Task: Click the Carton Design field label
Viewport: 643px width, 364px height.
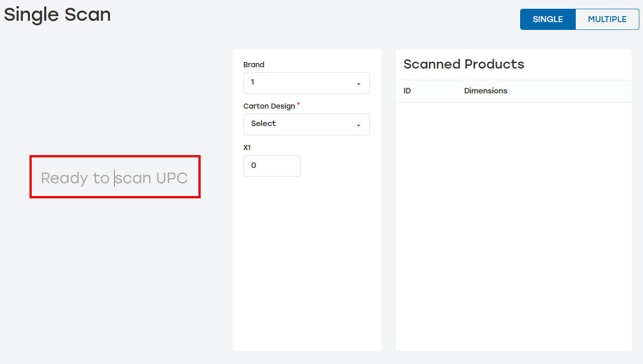Action: (269, 106)
